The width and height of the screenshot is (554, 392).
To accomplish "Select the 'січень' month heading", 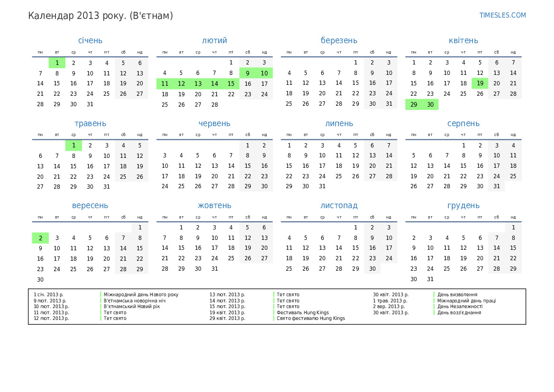I will [x=90, y=40].
